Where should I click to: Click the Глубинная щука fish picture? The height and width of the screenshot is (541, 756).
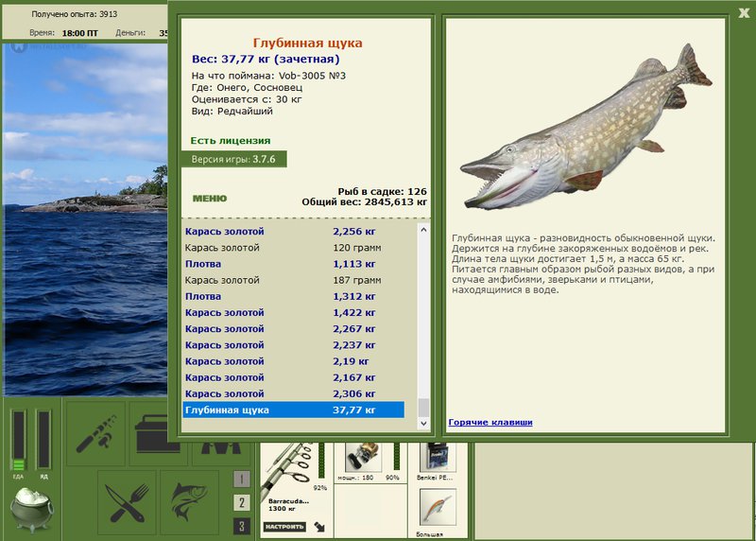(586, 128)
